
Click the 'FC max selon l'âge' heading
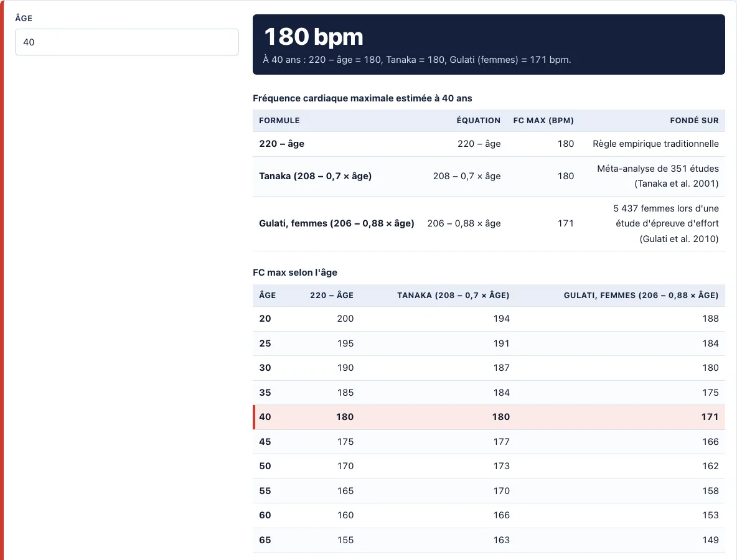[294, 273]
